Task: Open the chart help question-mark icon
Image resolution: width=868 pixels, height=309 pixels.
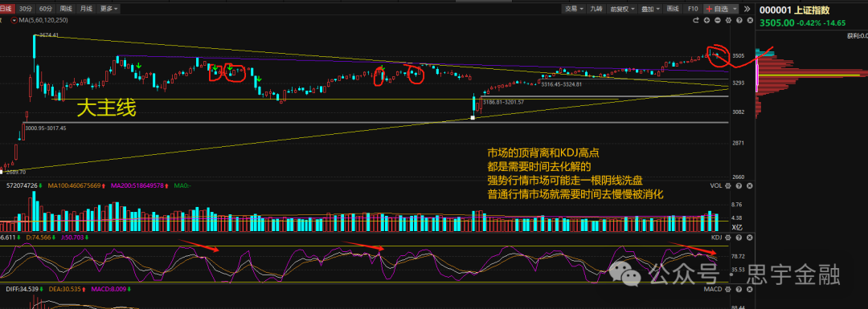Action: pyautogui.click(x=739, y=20)
